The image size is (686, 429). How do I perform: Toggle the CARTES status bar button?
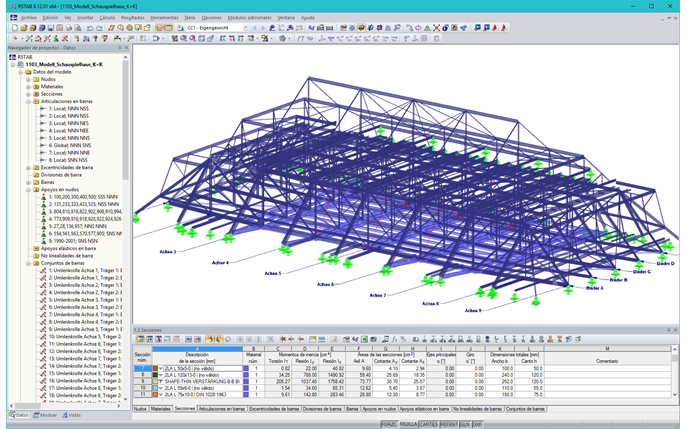[x=429, y=425]
